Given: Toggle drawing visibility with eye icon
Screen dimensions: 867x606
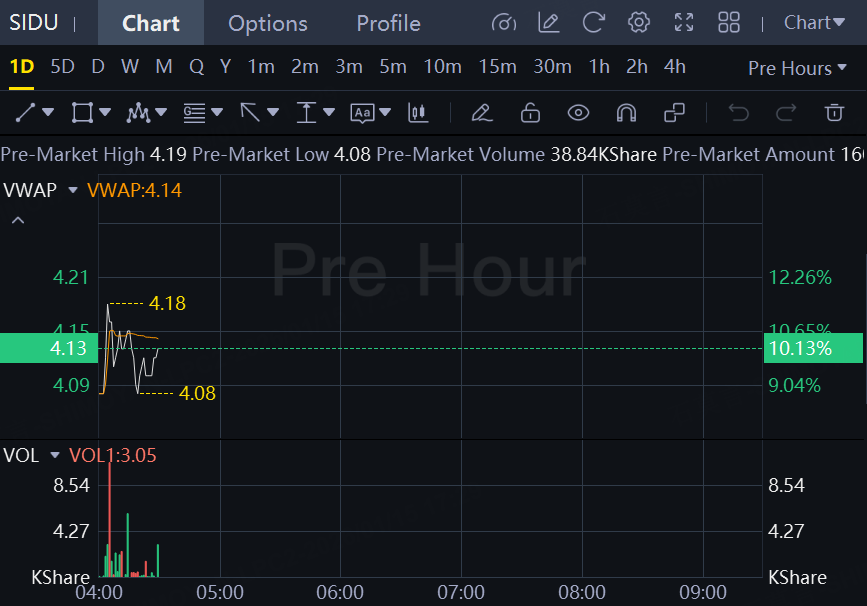Looking at the screenshot, I should point(578,112).
